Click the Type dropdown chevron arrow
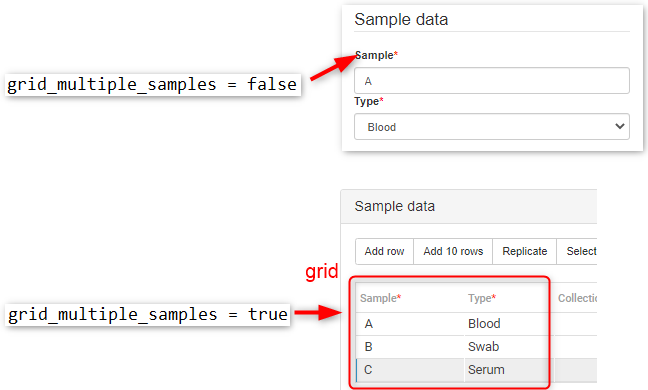The height and width of the screenshot is (390, 648). (619, 126)
